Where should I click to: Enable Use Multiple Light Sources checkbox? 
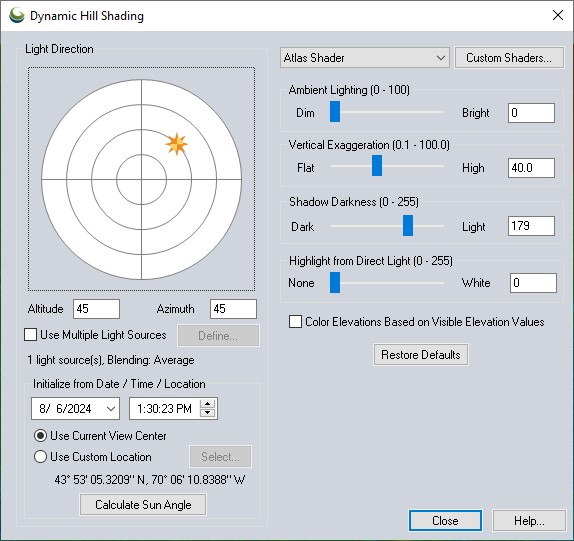pyautogui.click(x=30, y=335)
